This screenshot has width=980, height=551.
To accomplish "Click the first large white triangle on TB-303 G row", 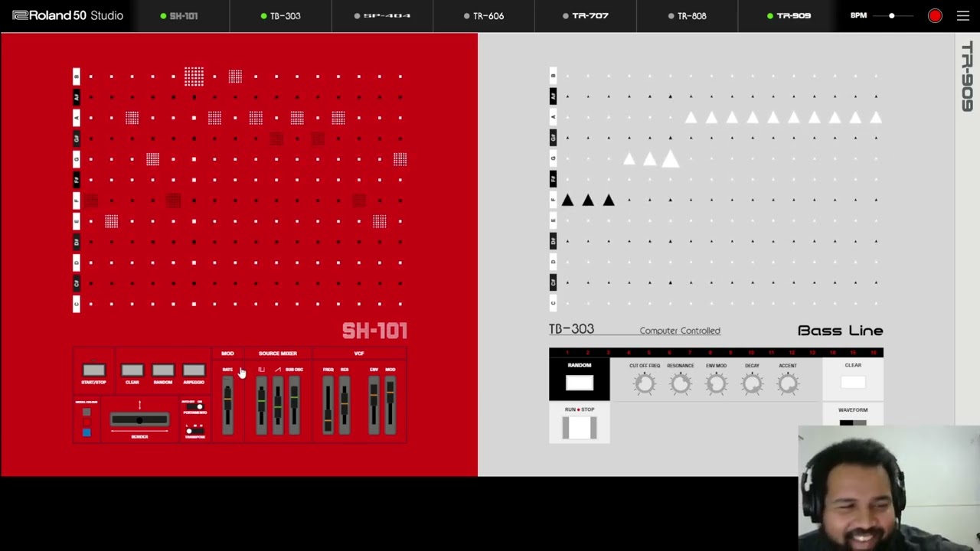I will [x=629, y=159].
